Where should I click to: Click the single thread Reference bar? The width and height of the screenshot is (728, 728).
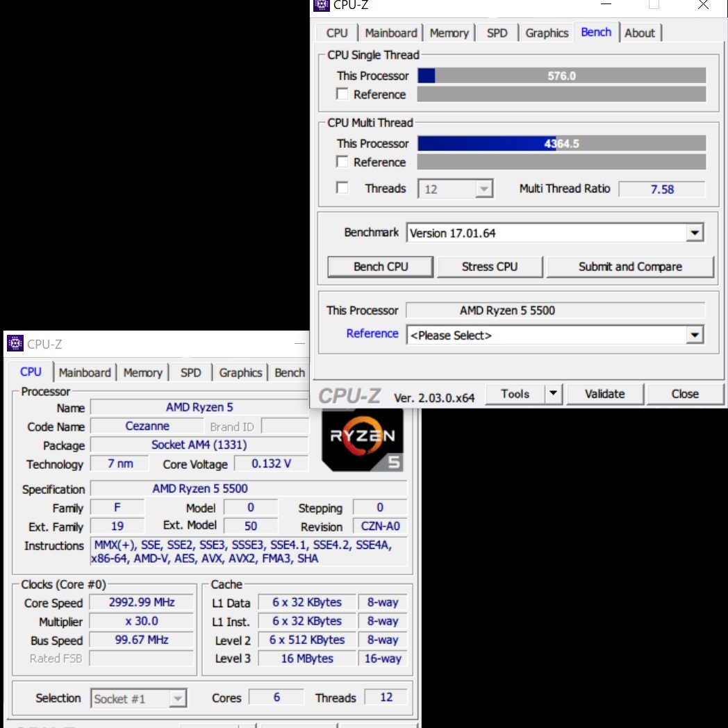coord(562,94)
